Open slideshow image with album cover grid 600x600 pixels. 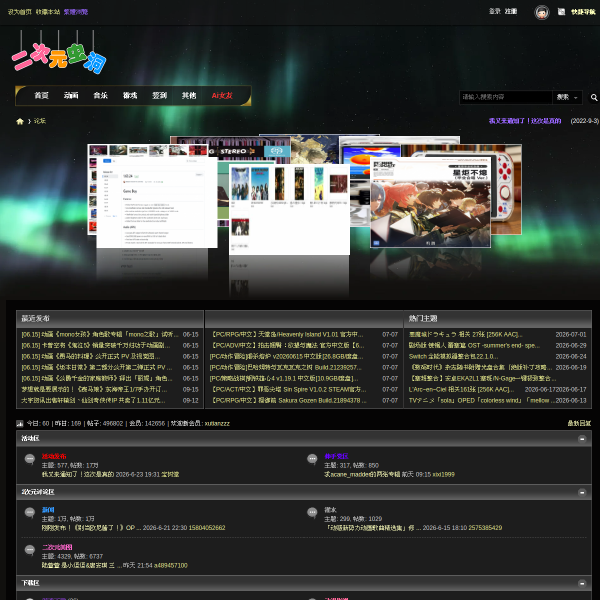pyautogui.click(x=289, y=209)
